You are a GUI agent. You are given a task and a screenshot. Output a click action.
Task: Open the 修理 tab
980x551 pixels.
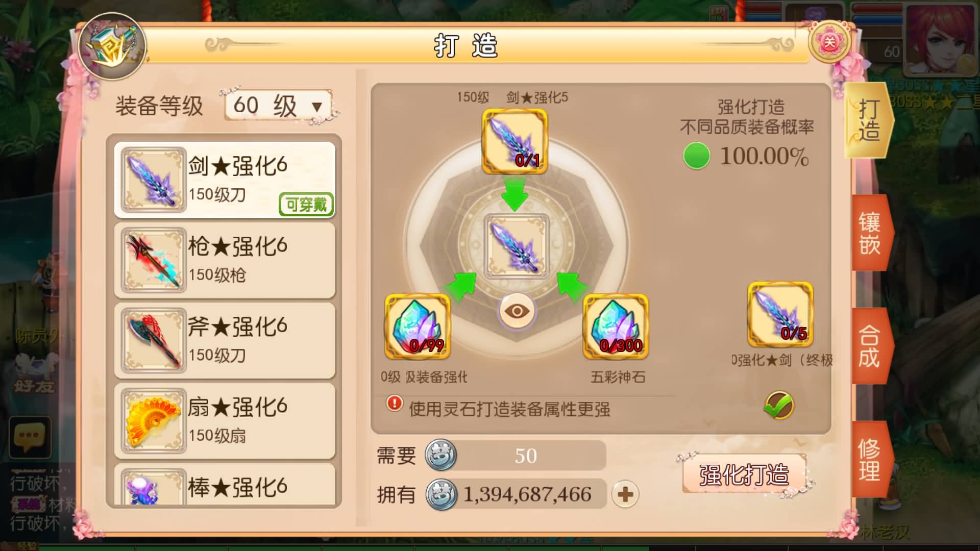(871, 460)
